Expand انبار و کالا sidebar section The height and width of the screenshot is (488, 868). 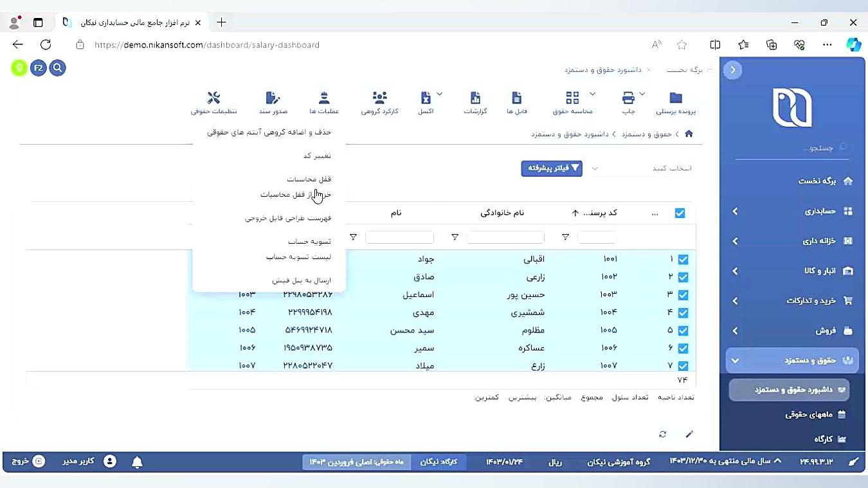(793, 271)
